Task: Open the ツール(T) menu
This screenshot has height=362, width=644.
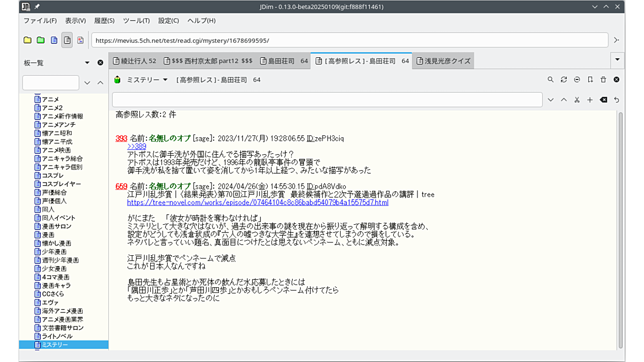Action: point(136,21)
